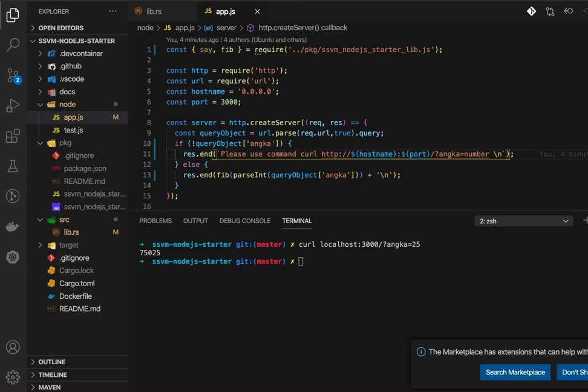Expand the .github folder

pos(78,67)
